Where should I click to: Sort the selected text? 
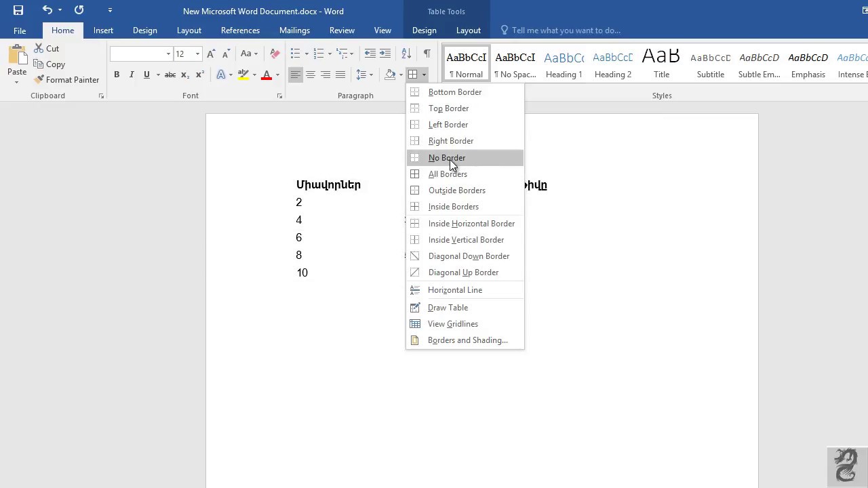click(x=406, y=54)
